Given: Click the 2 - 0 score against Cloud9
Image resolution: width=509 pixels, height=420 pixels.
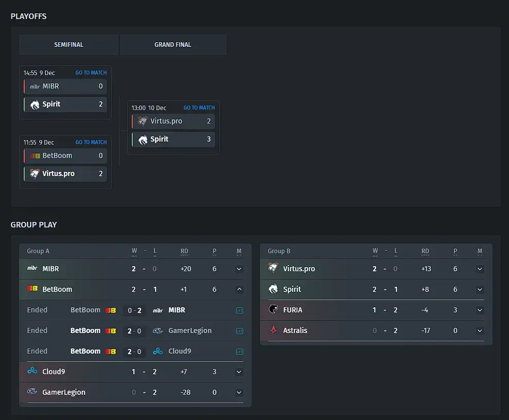Looking at the screenshot, I should pyautogui.click(x=134, y=352).
